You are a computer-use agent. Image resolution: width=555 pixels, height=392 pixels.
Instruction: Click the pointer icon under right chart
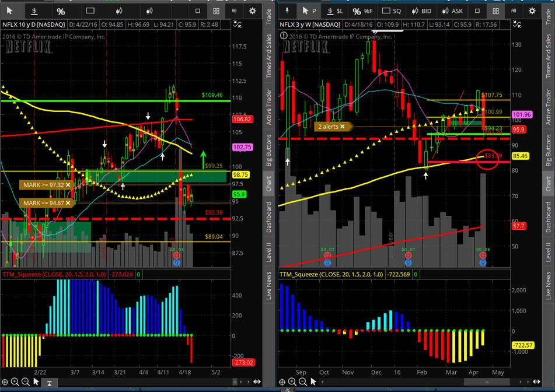(x=313, y=381)
